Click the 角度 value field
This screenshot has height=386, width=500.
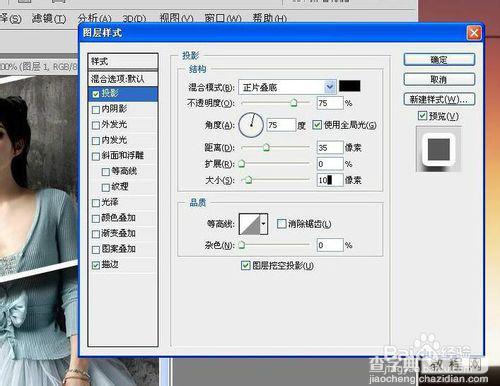pos(281,125)
